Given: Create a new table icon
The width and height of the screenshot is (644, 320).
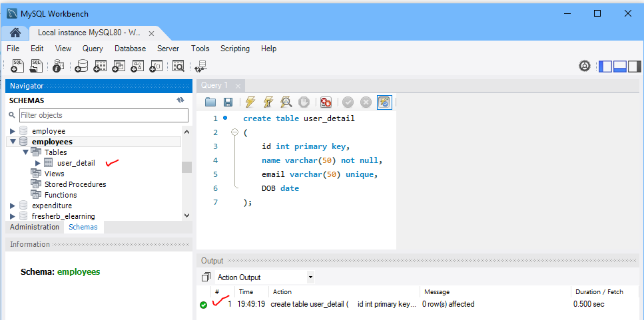Looking at the screenshot, I should click(x=100, y=66).
